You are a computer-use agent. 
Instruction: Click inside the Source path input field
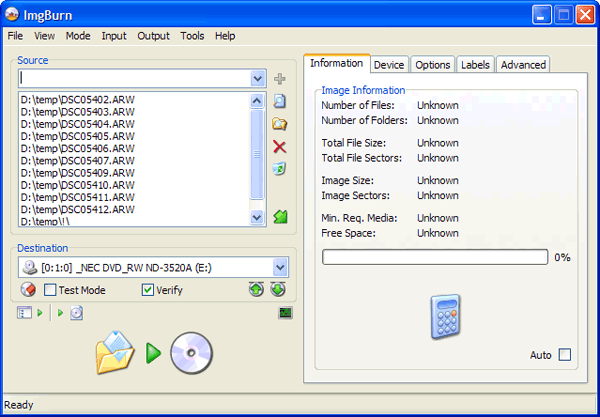[x=135, y=79]
